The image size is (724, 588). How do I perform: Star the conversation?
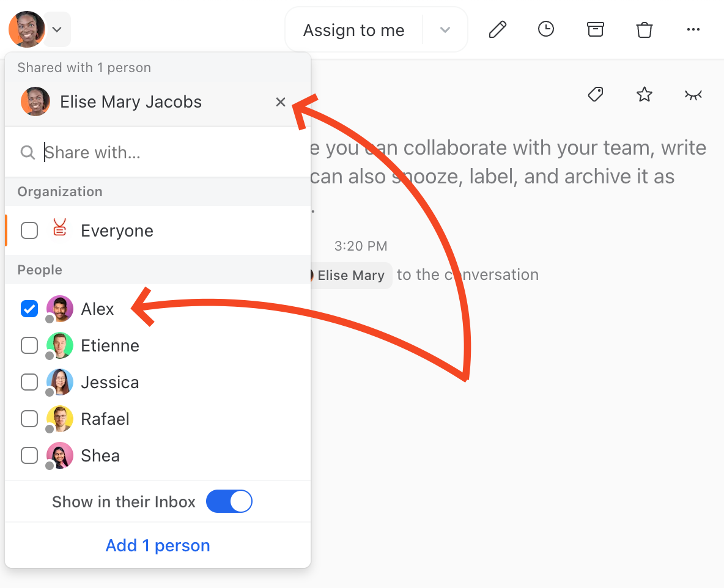tap(644, 95)
